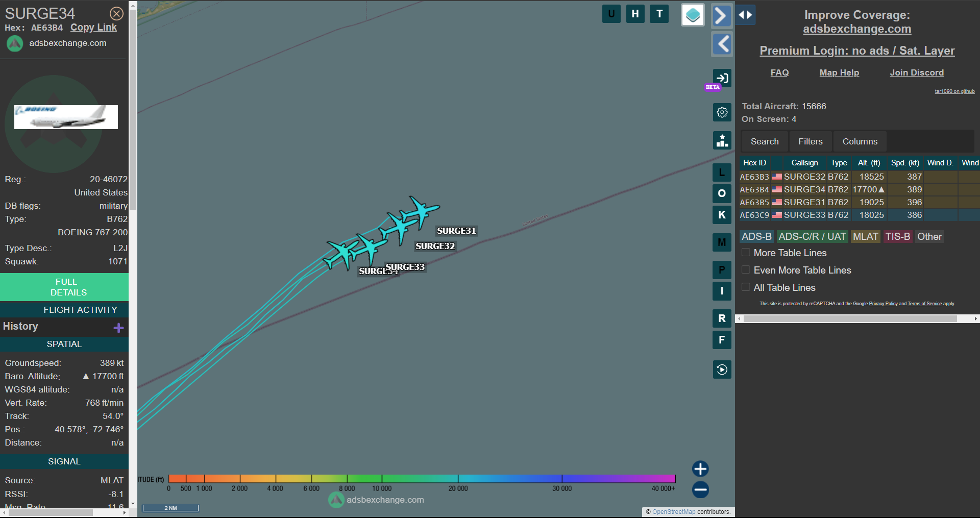Image resolution: width=980 pixels, height=518 pixels.
Task: Click the TIS-B legend label
Action: 898,236
